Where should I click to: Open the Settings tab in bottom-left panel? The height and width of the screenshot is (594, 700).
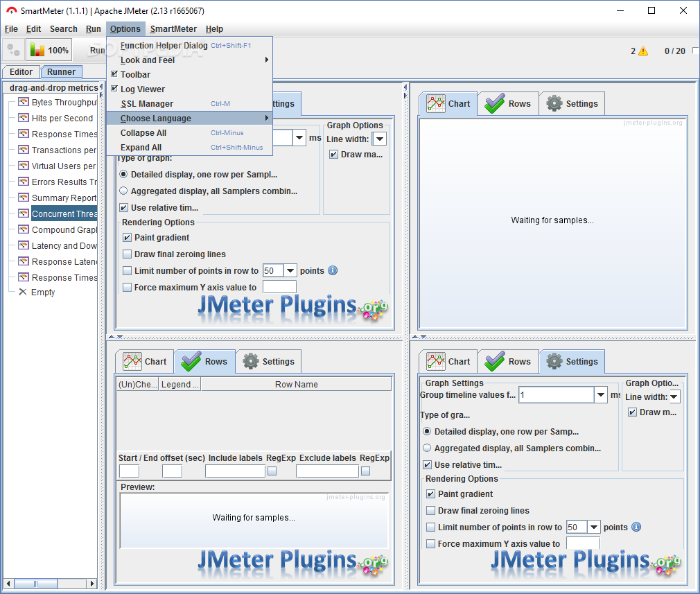268,361
